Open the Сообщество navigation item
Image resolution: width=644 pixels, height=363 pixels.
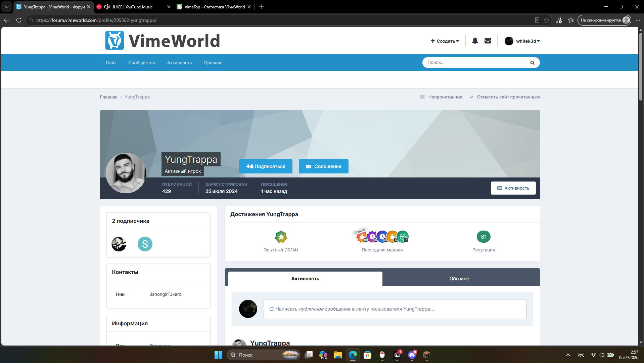pyautogui.click(x=142, y=63)
